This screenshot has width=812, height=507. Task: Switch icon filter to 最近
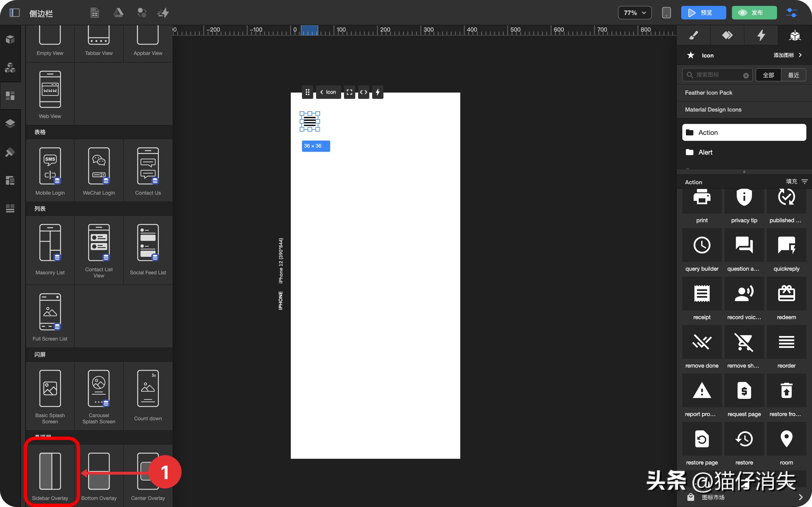pos(793,75)
